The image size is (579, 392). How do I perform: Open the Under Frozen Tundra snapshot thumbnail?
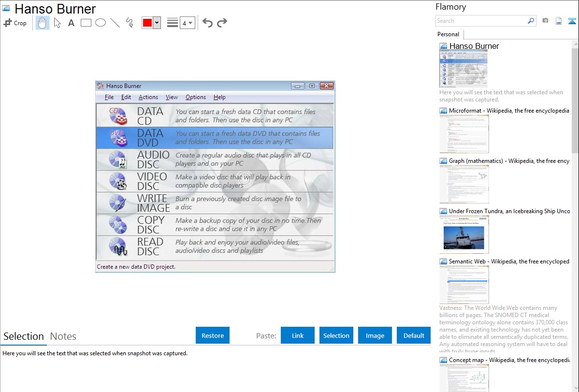[x=464, y=234]
